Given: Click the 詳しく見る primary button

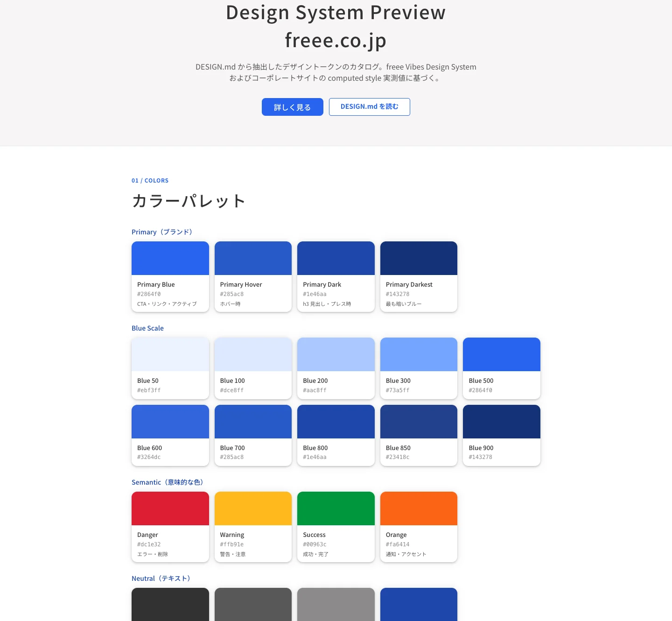Looking at the screenshot, I should [292, 107].
